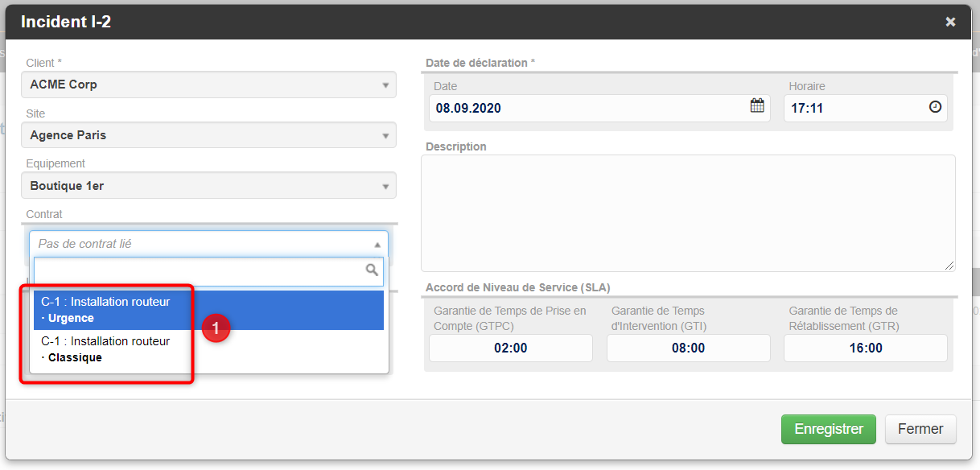Collapse the Contrat dropdown Pas de contrat lié
Image resolution: width=980 pixels, height=470 pixels.
[x=208, y=244]
